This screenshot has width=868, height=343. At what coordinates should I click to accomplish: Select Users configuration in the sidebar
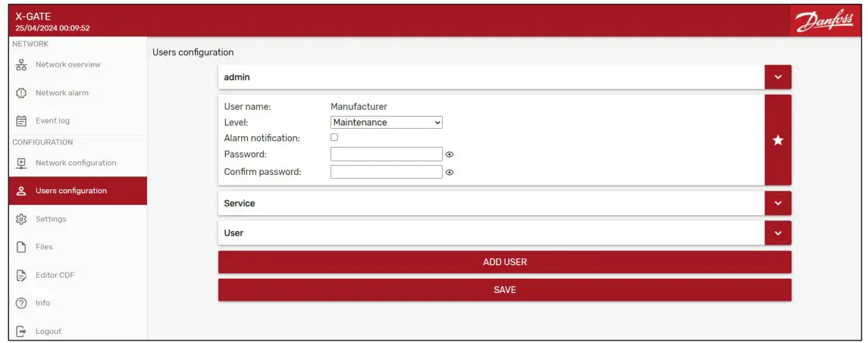point(78,191)
